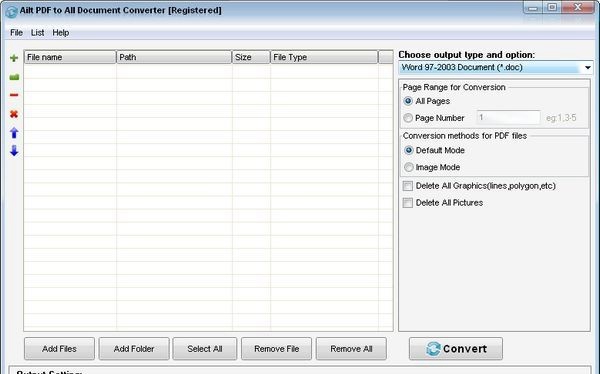Image resolution: width=600 pixels, height=374 pixels.
Task: Close the converter window
Action: pyautogui.click(x=578, y=8)
